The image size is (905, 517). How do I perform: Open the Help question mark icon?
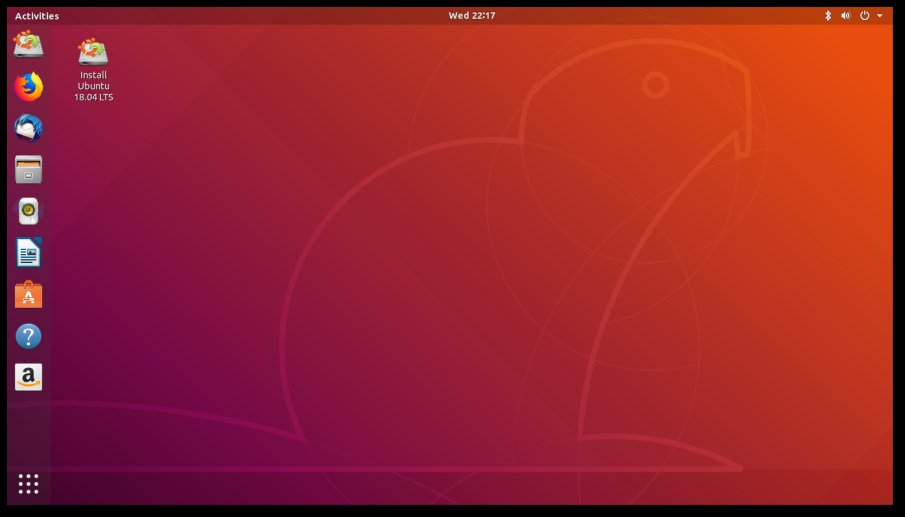[28, 336]
